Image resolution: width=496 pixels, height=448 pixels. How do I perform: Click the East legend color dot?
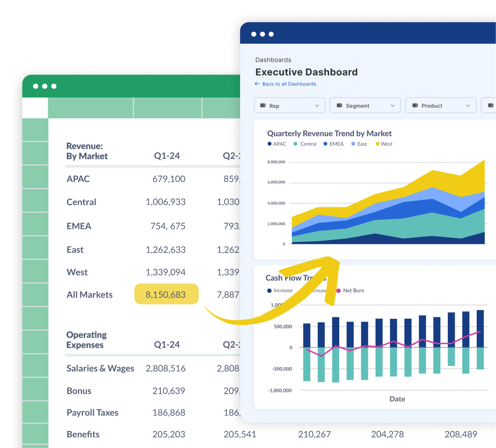click(x=353, y=144)
